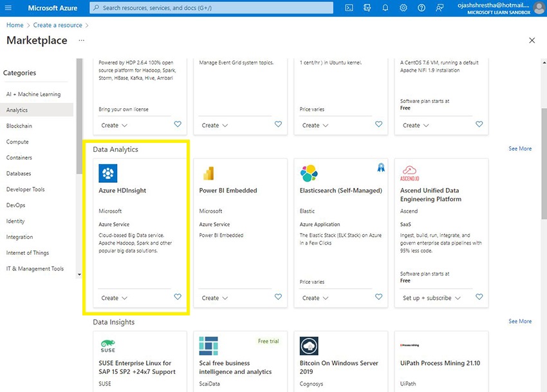This screenshot has width=547, height=392.
Task: Expand the Create dropdown for Azure HDInsight
Action: click(115, 298)
